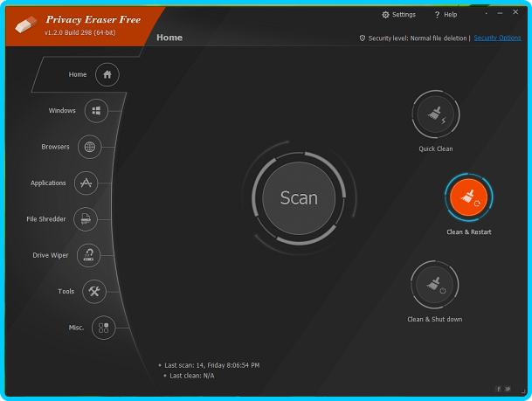Click the Clean & Shut down icon
Viewport: 532px width, 401px height.
click(435, 285)
